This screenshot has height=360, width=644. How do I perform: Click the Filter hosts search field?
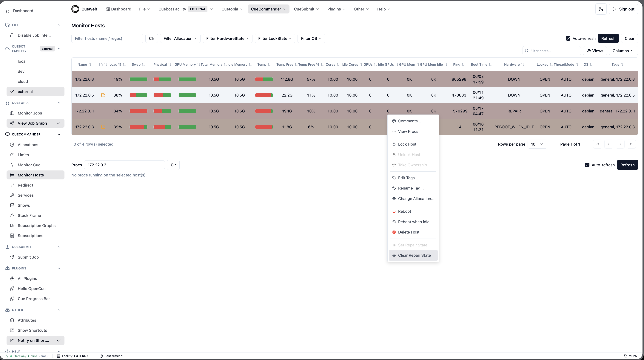pos(551,51)
